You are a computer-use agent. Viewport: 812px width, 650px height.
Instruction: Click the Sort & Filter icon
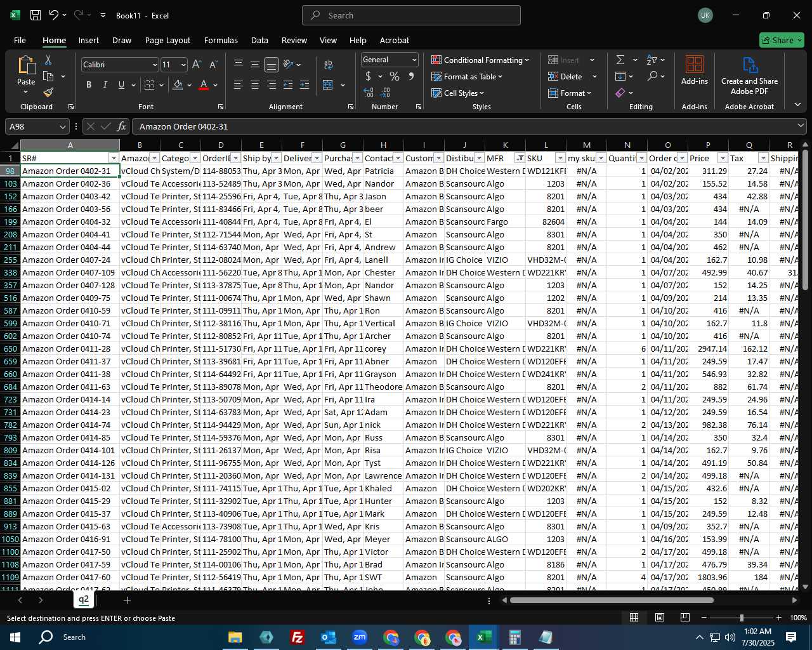pos(652,60)
